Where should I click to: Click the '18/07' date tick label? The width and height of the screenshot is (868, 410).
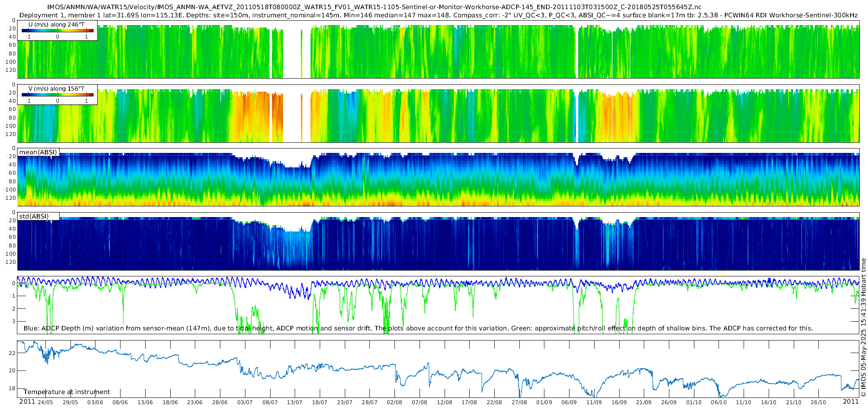[320, 402]
